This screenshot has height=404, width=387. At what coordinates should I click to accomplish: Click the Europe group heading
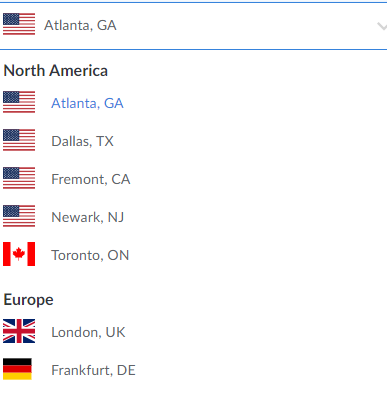[x=28, y=299]
